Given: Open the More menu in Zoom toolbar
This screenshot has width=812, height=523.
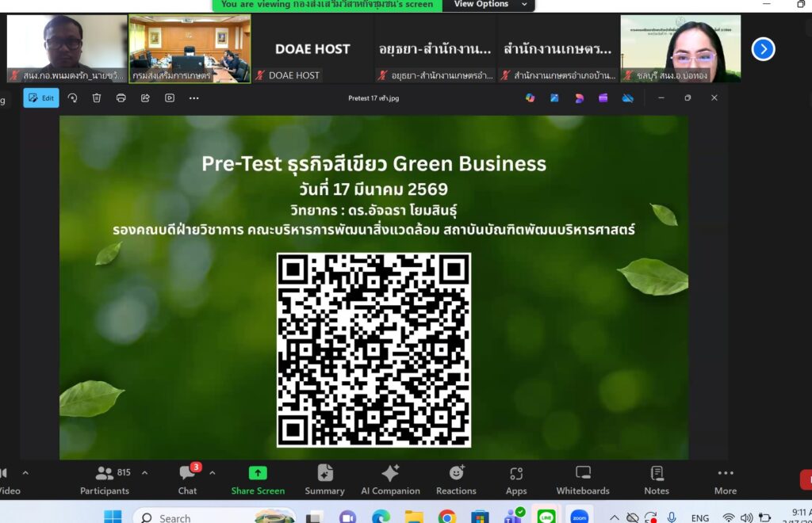Looking at the screenshot, I should pyautogui.click(x=725, y=479).
